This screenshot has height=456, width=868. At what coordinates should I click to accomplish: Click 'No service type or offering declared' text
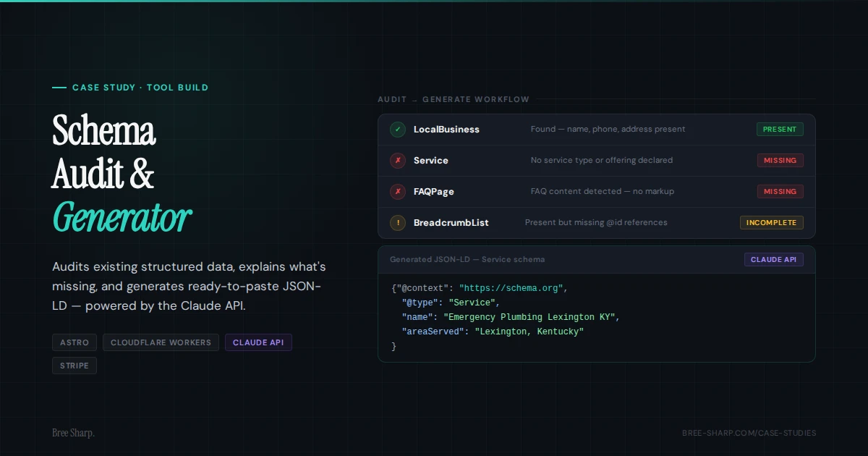point(602,161)
